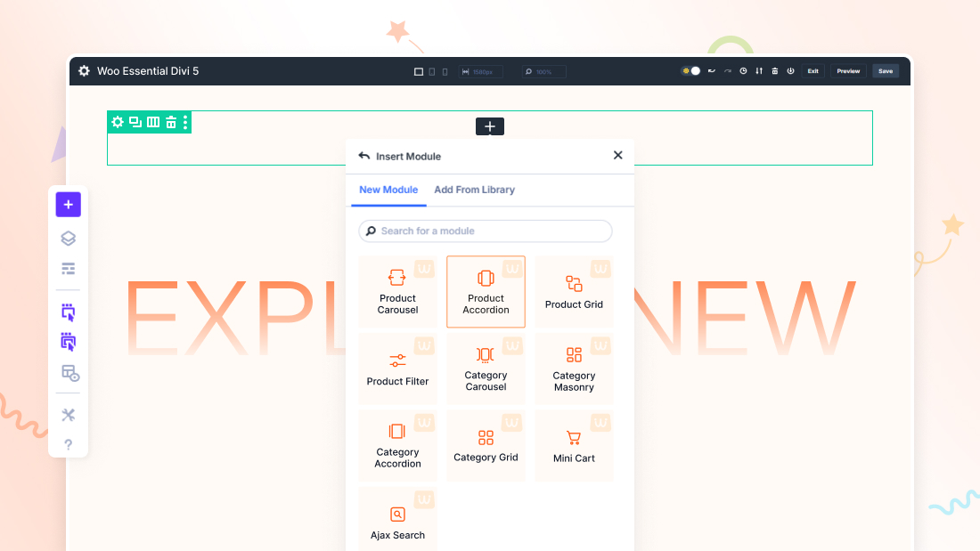This screenshot has width=980, height=551.
Task: Switch to the Add From Library tab
Action: (x=474, y=190)
